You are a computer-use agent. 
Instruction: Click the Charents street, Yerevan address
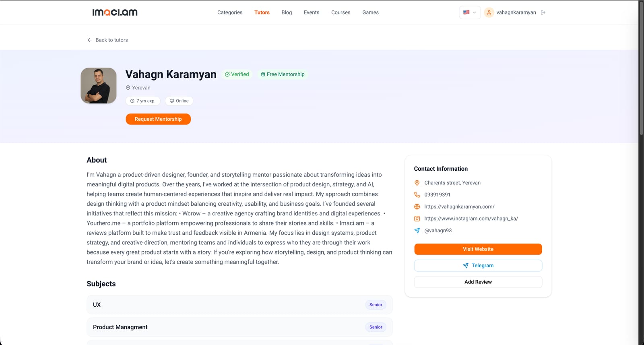452,183
